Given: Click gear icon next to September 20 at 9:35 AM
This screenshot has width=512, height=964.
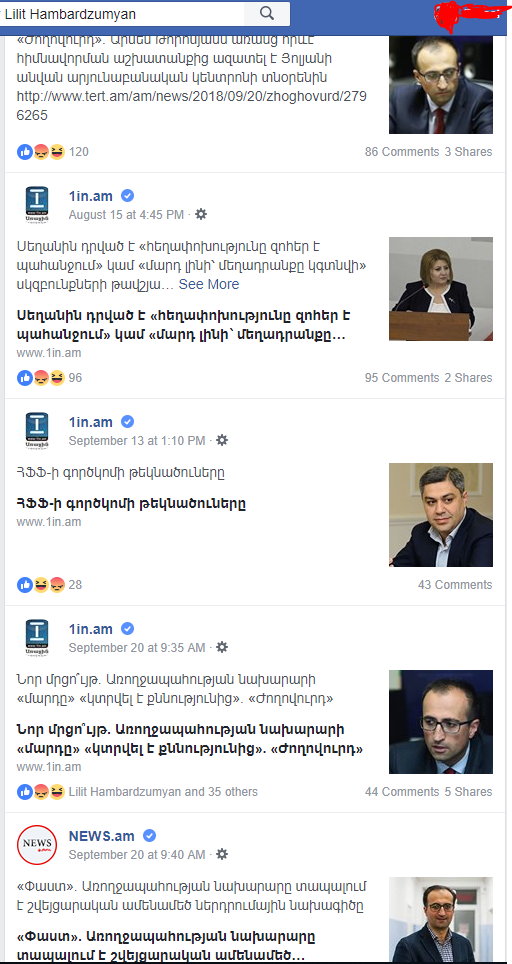Looking at the screenshot, I should 223,647.
